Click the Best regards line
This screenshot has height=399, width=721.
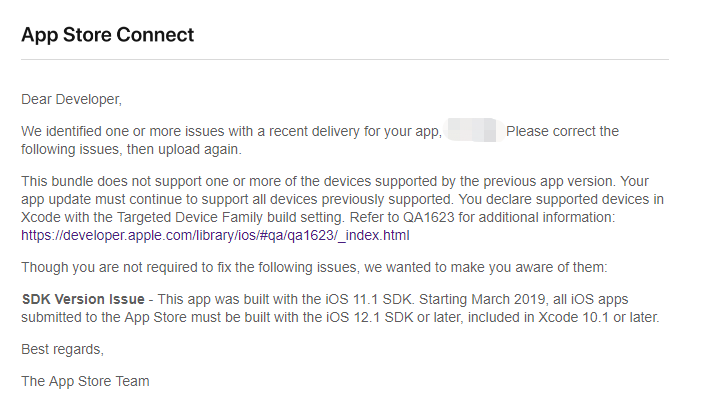click(63, 349)
